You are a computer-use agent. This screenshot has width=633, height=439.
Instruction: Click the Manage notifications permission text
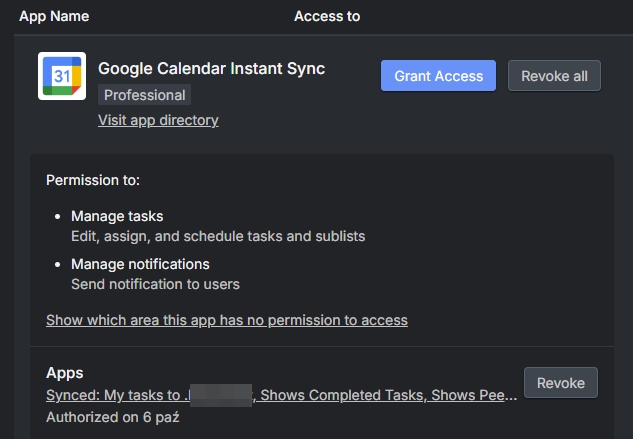point(140,264)
